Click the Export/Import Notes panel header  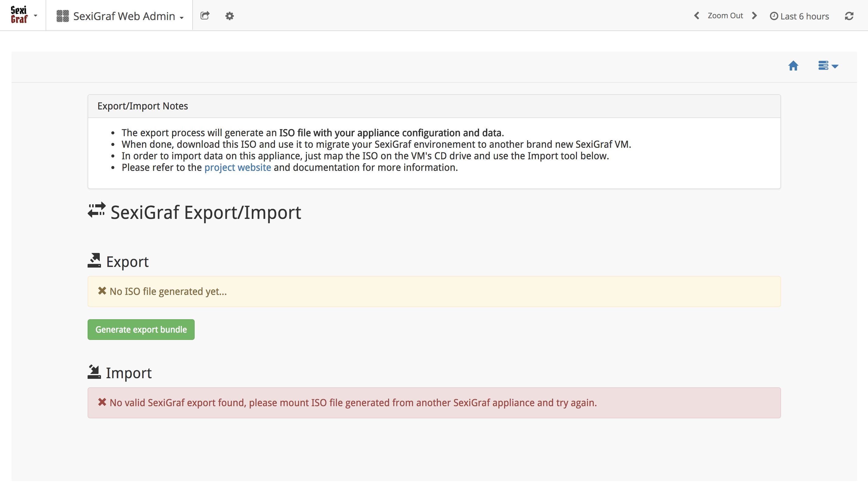(434, 106)
